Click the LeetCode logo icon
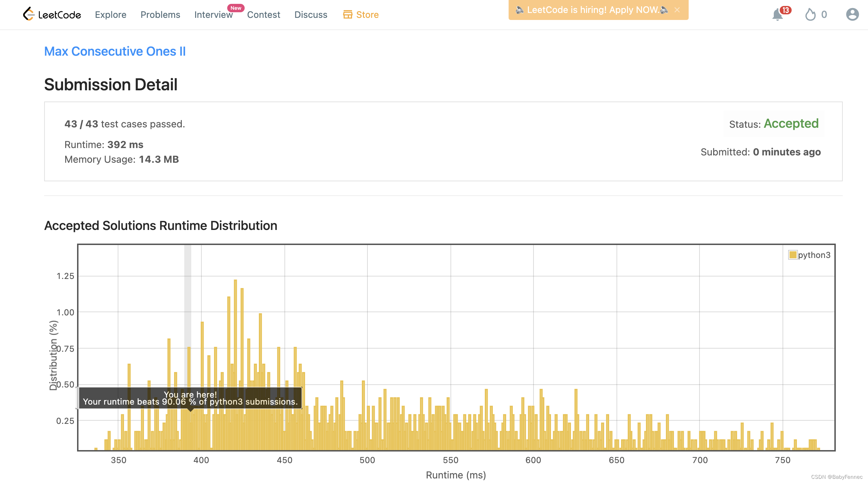 coord(29,14)
